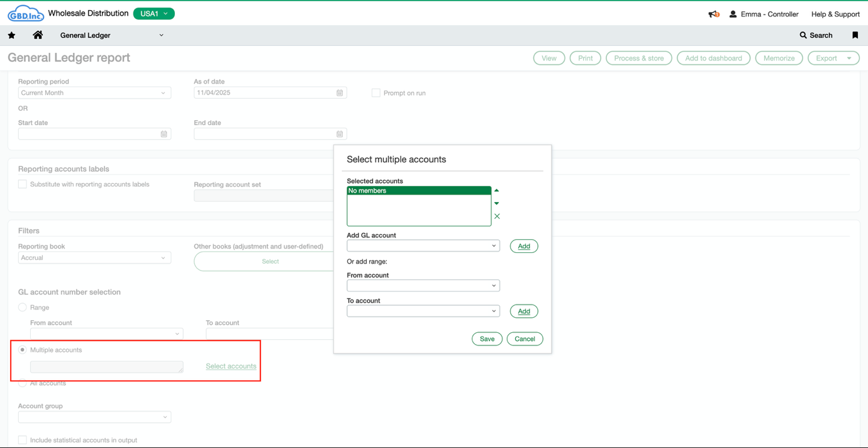868x448 pixels.
Task: Click the favorites star icon
Action: tap(12, 35)
